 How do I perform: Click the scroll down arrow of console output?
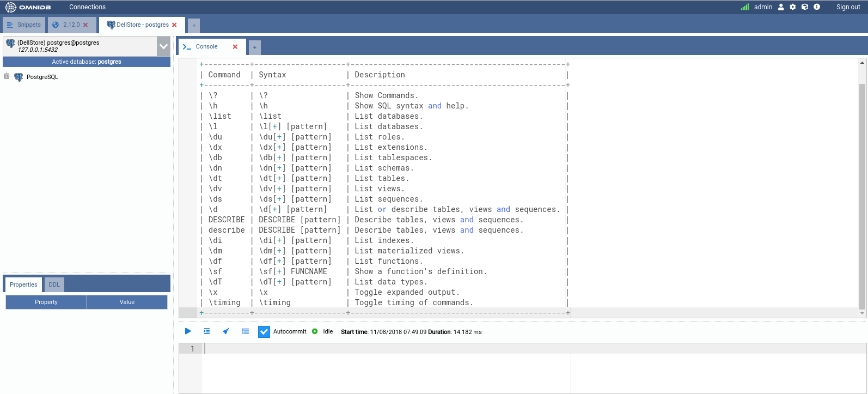pyautogui.click(x=862, y=313)
